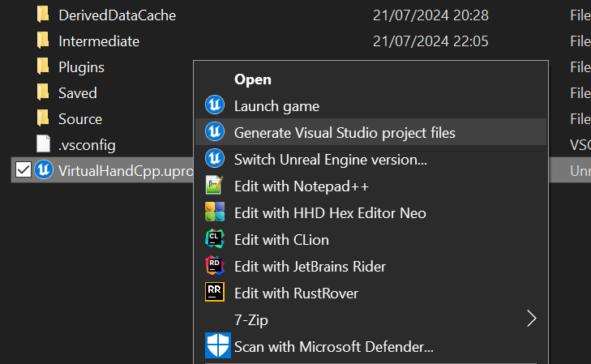Select the Saved folder name
The width and height of the screenshot is (591, 364).
(78, 93)
